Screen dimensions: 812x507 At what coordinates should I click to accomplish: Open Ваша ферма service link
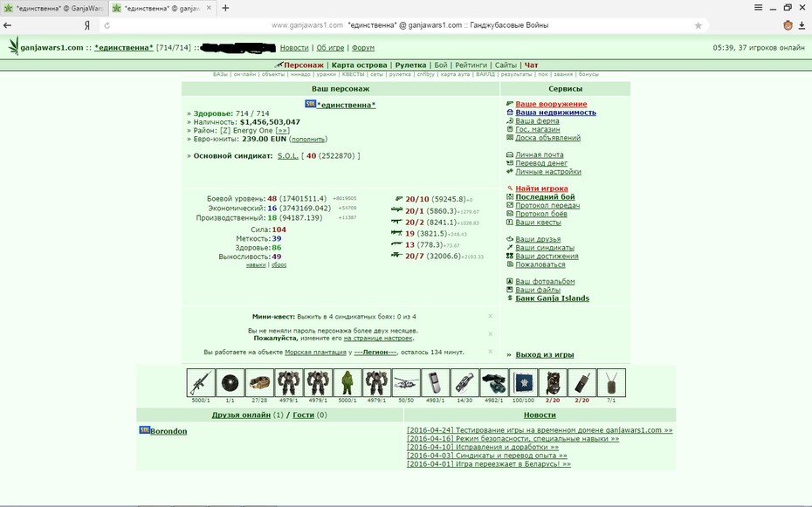tap(537, 121)
